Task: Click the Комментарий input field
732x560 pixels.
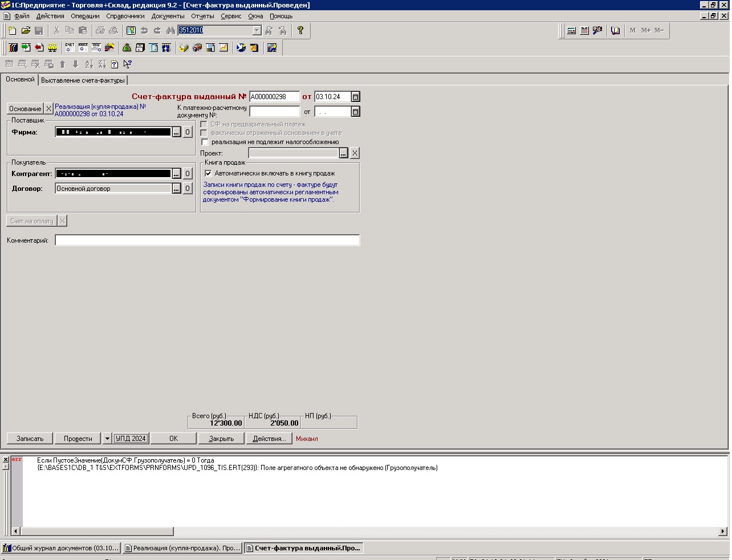Action: click(x=207, y=240)
